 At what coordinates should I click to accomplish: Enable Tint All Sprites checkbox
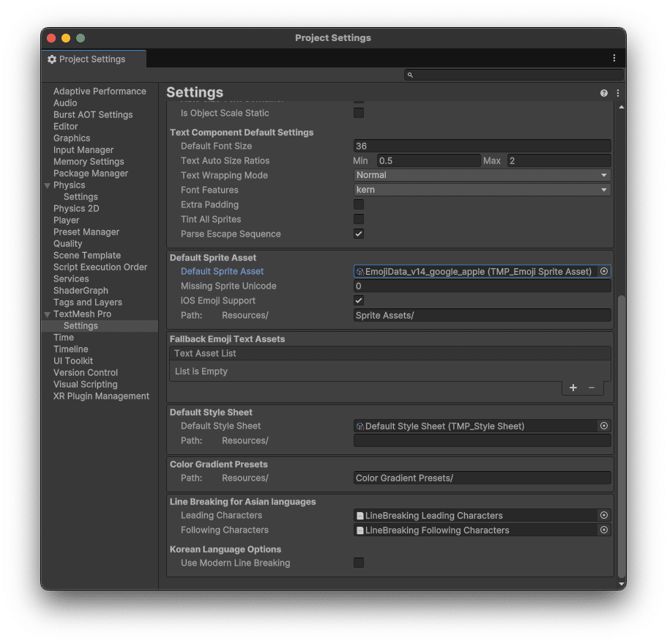click(359, 219)
